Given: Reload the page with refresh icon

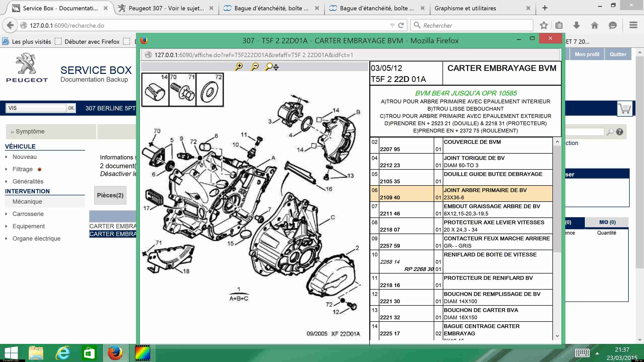Looking at the screenshot, I should [x=401, y=25].
